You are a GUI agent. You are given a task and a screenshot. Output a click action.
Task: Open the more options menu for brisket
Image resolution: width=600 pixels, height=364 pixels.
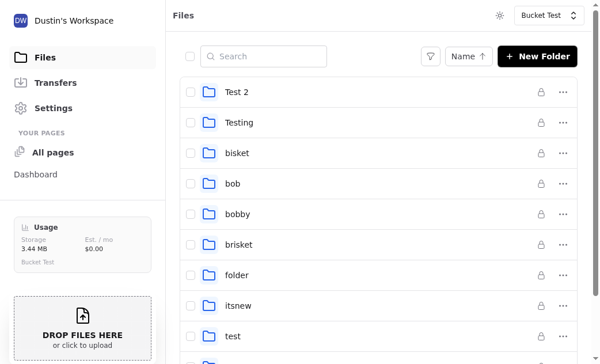tap(563, 245)
